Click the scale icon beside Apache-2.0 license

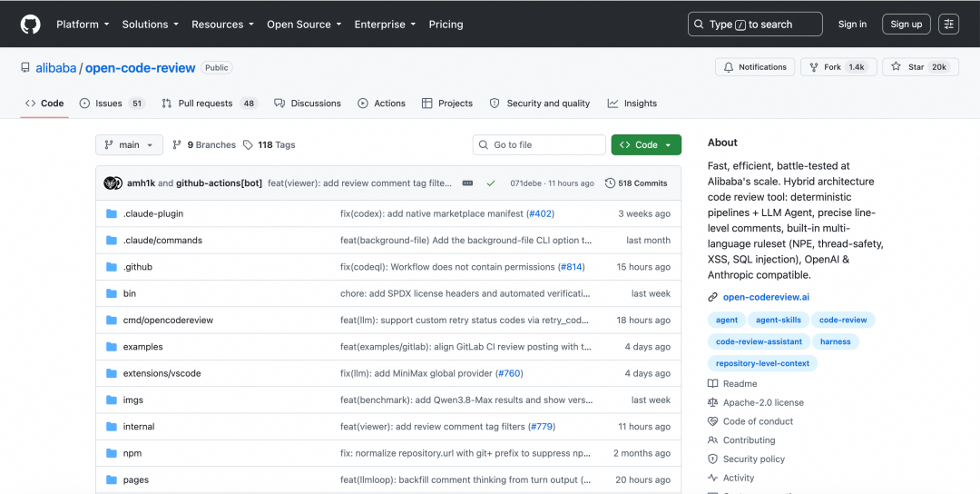click(x=712, y=402)
